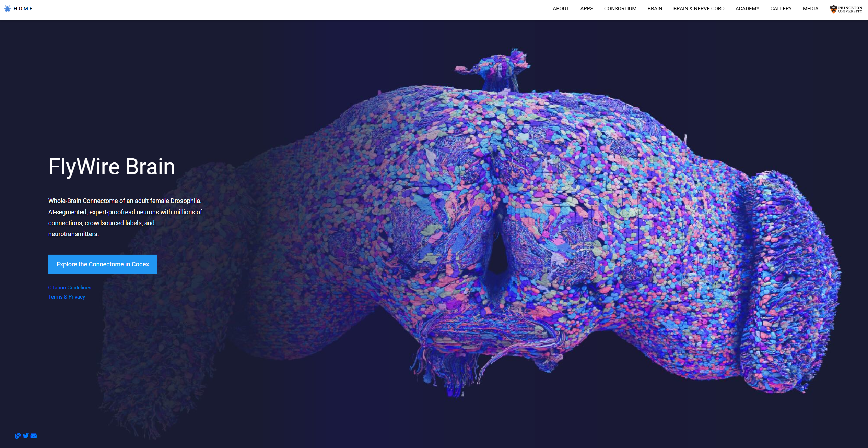
Task: Click the Whole-Brain Connectome description text
Action: point(126,217)
